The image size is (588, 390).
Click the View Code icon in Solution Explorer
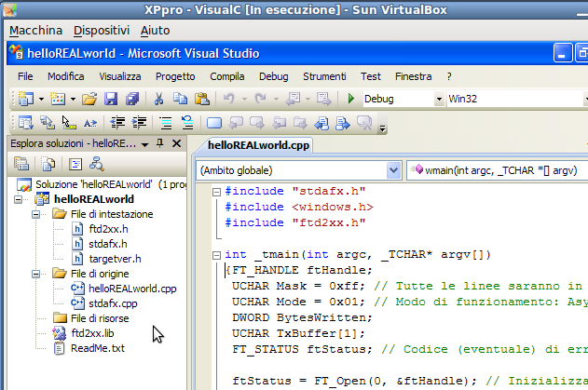75,164
